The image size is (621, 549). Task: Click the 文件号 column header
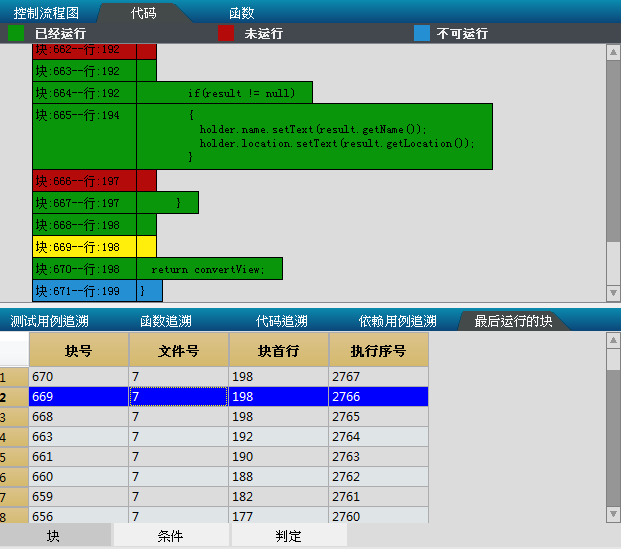[x=179, y=350]
